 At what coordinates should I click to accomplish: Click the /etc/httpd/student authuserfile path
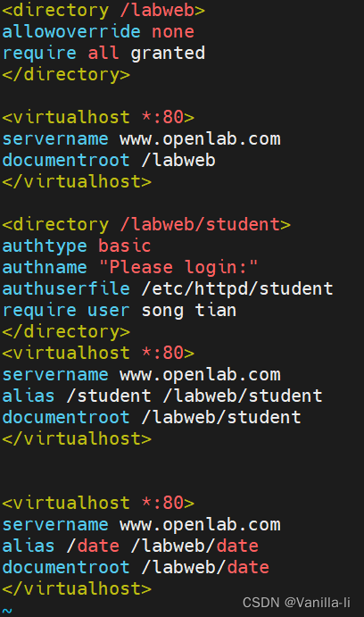tap(237, 288)
